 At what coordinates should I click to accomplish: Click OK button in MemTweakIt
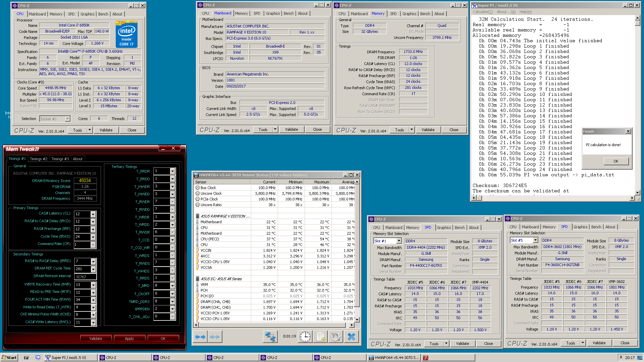coord(163,339)
